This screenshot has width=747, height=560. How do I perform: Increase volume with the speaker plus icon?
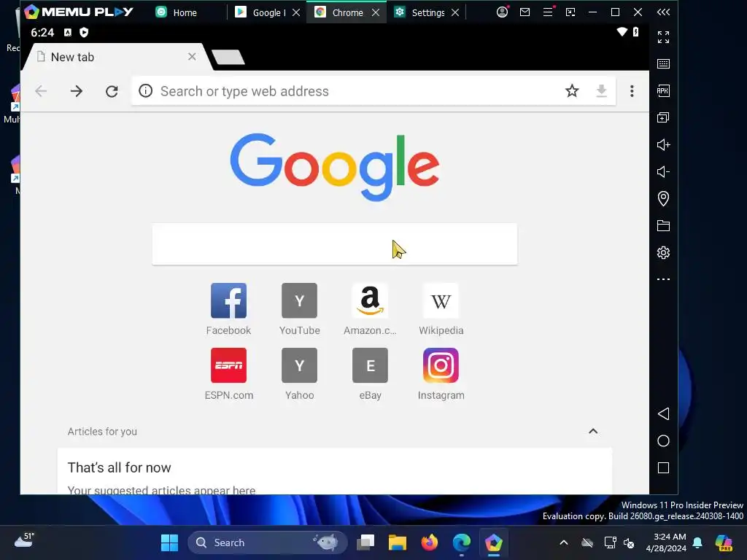663,145
